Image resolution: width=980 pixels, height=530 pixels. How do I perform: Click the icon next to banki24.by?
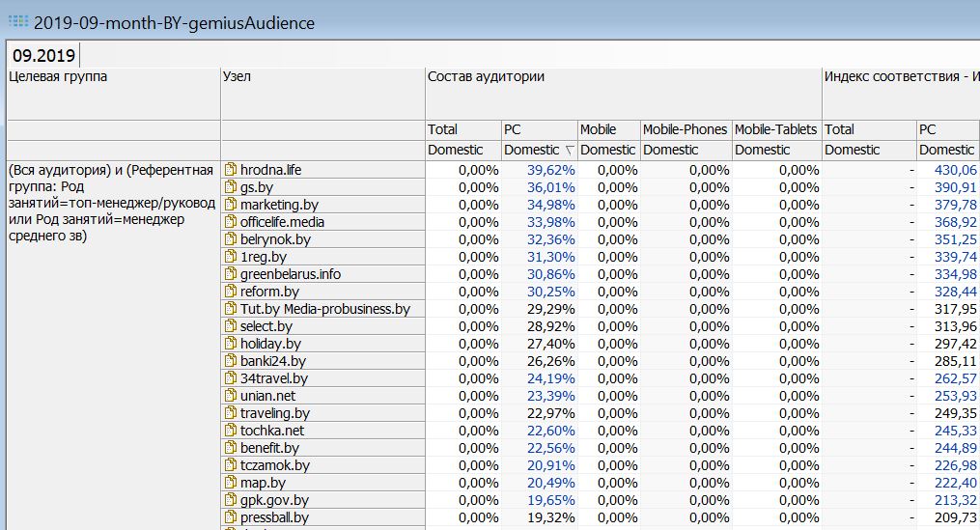tap(231, 361)
